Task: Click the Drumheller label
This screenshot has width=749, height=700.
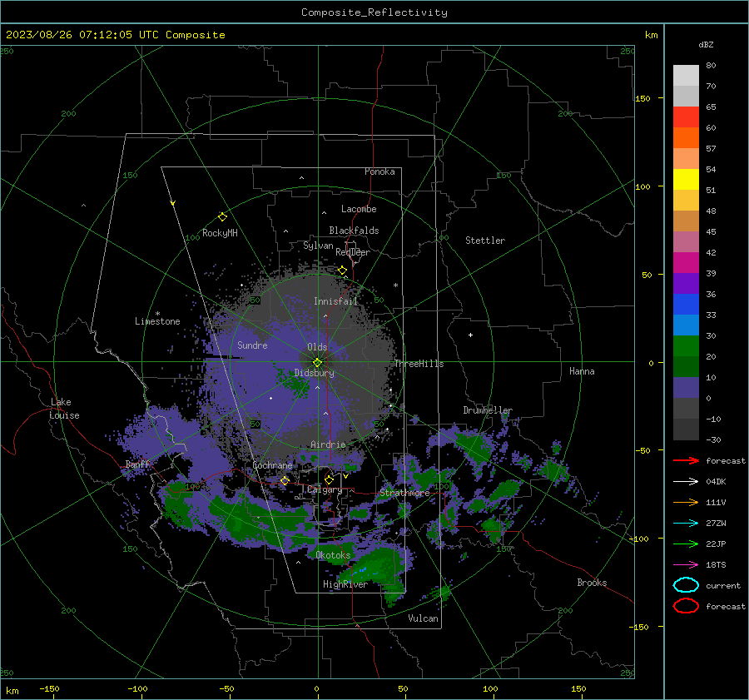Action: tap(487, 410)
